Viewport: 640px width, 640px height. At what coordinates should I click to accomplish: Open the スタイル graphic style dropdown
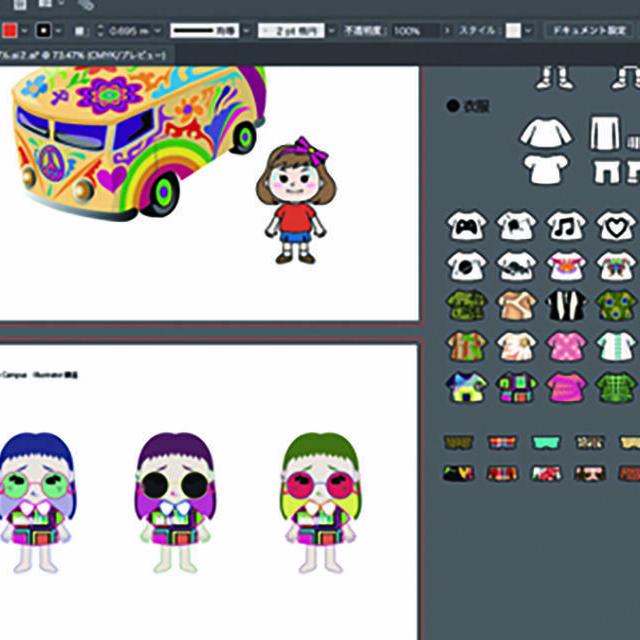click(x=528, y=31)
